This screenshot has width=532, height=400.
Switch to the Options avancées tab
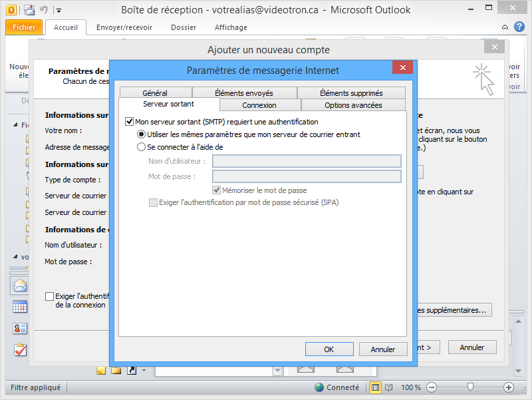[353, 105]
